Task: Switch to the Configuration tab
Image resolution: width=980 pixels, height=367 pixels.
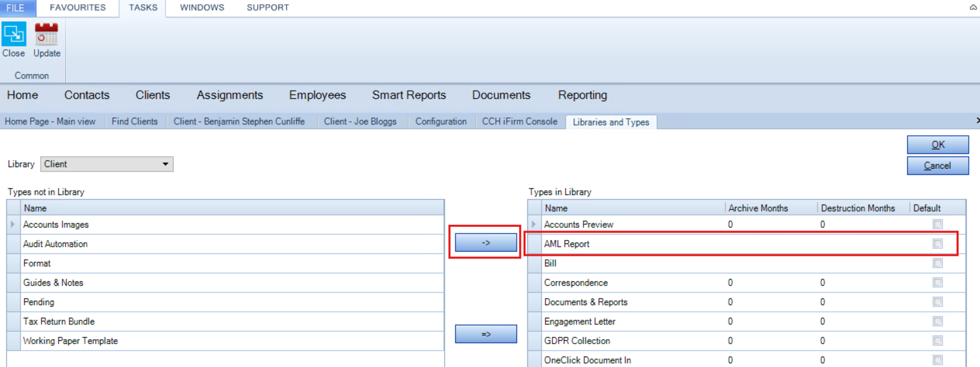Action: [x=441, y=121]
